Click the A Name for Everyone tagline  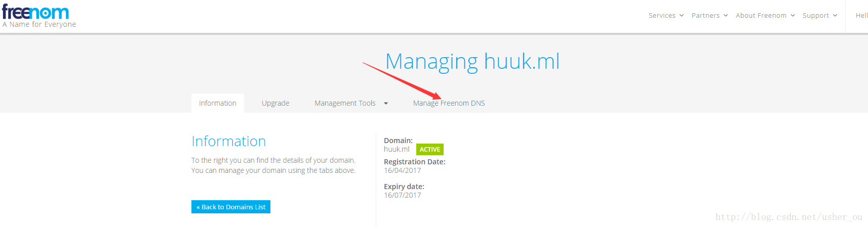40,24
